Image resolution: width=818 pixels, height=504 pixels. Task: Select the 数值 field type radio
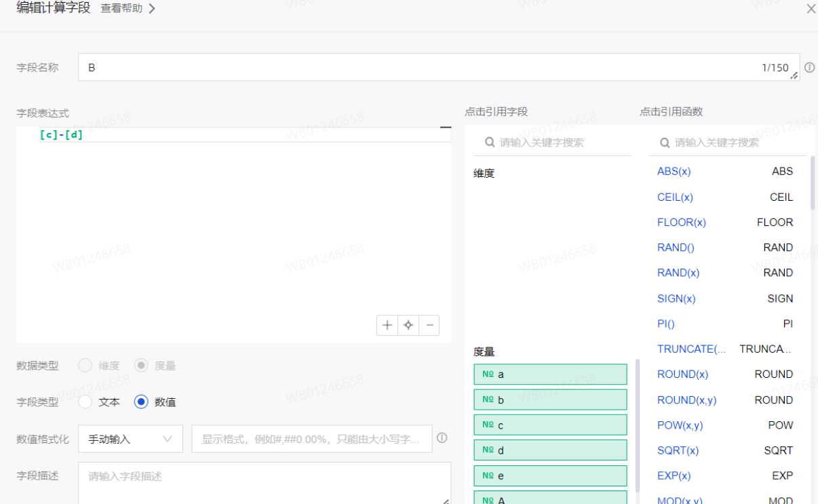click(141, 402)
